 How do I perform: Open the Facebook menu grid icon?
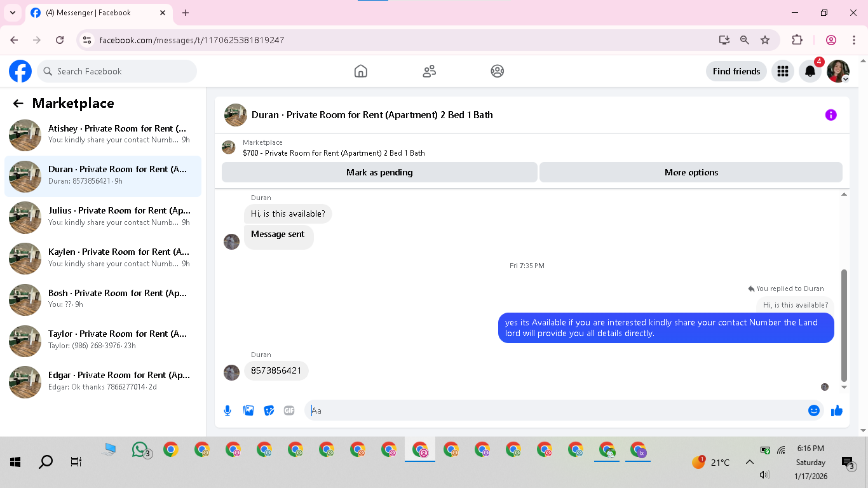click(x=783, y=71)
